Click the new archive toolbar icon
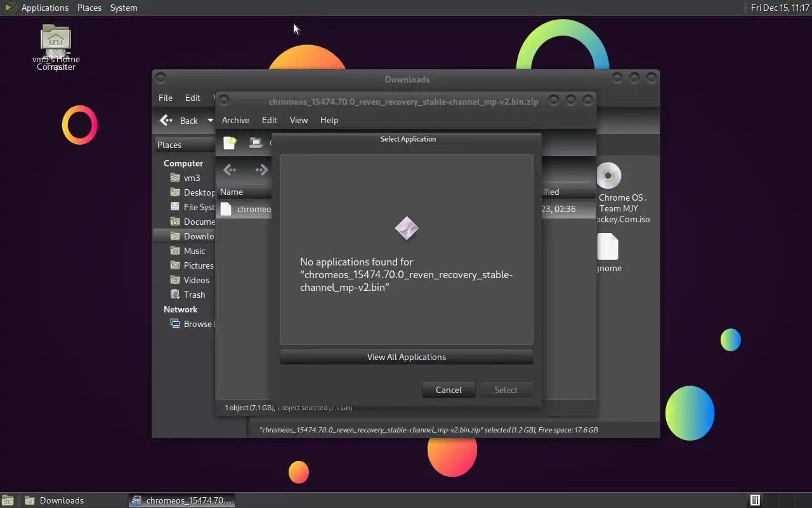The width and height of the screenshot is (812, 508). (x=230, y=143)
